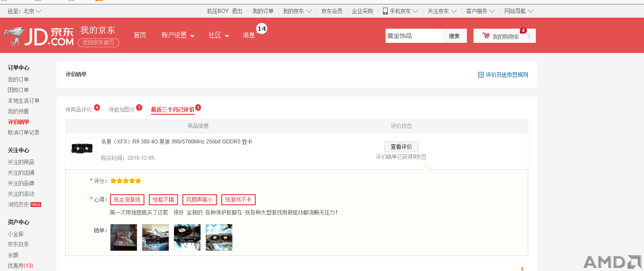Click the pagination number 1

tap(522, 269)
